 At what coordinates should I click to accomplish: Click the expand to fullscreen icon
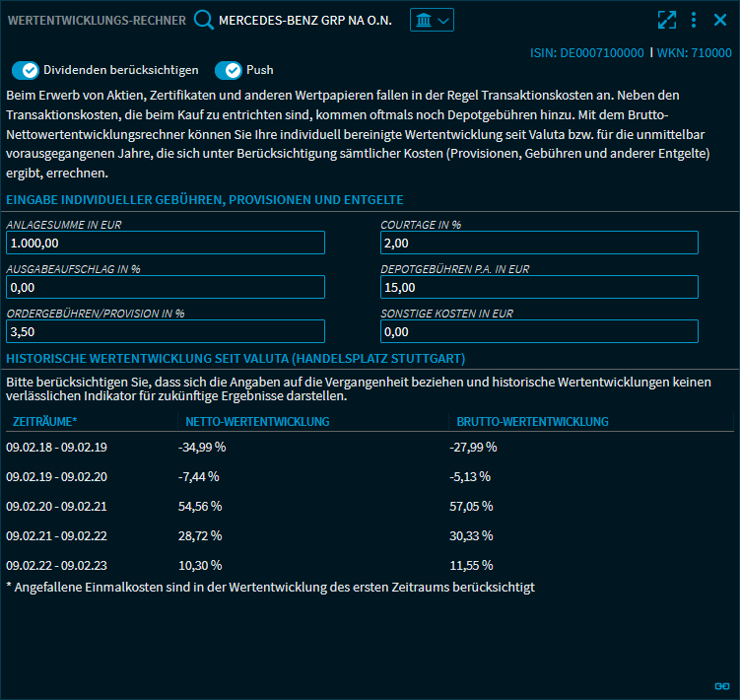coord(667,20)
